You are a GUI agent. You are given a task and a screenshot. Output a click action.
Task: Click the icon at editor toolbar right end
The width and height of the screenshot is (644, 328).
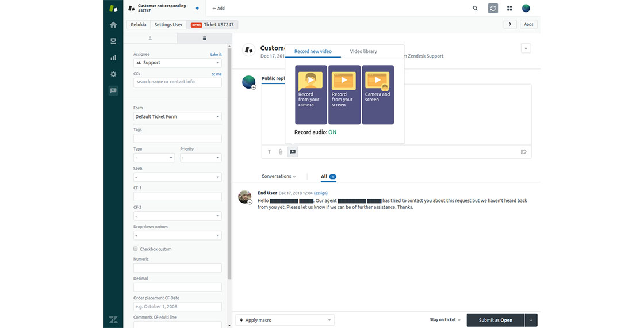point(523,152)
